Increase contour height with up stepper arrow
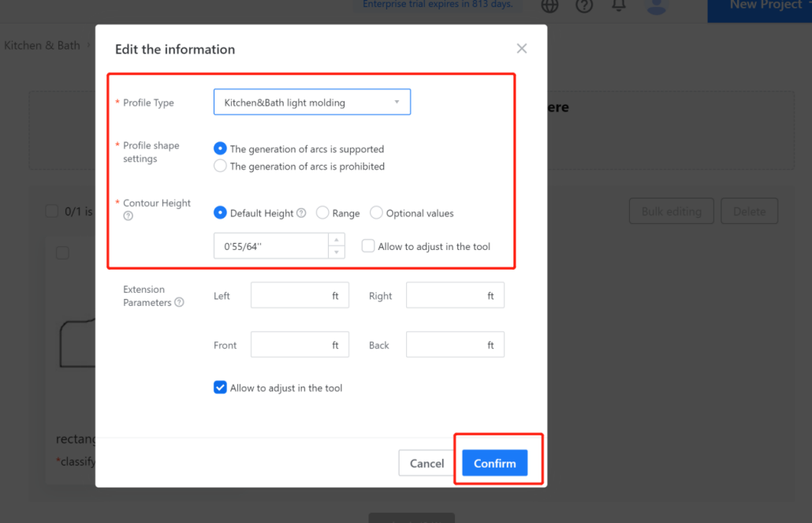This screenshot has width=812, height=523. click(337, 240)
